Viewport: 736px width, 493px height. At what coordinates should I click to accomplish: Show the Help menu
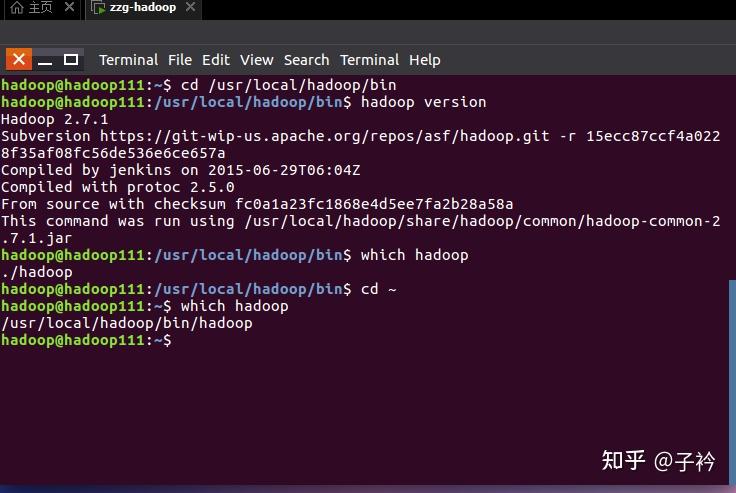[424, 60]
